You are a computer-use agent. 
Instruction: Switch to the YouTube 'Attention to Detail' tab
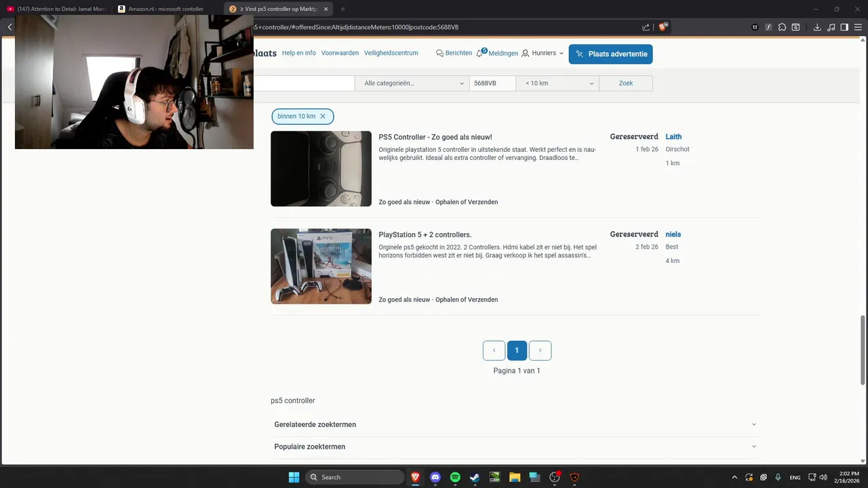point(58,9)
